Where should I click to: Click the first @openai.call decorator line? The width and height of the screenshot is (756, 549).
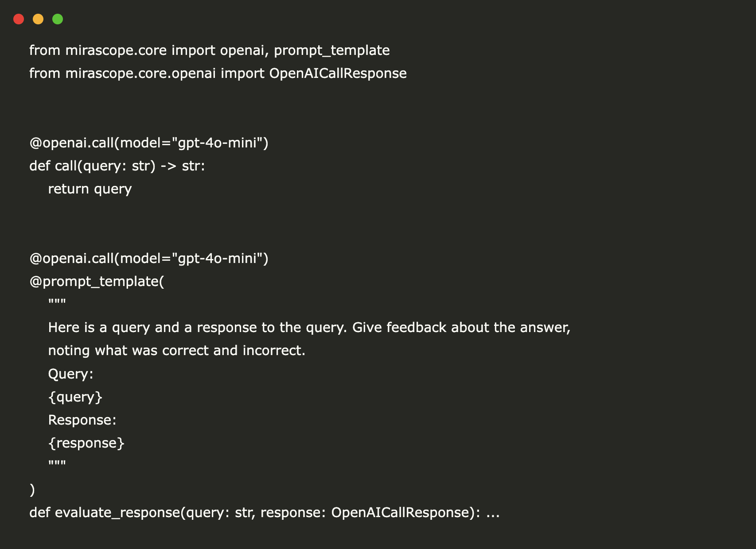(x=148, y=143)
